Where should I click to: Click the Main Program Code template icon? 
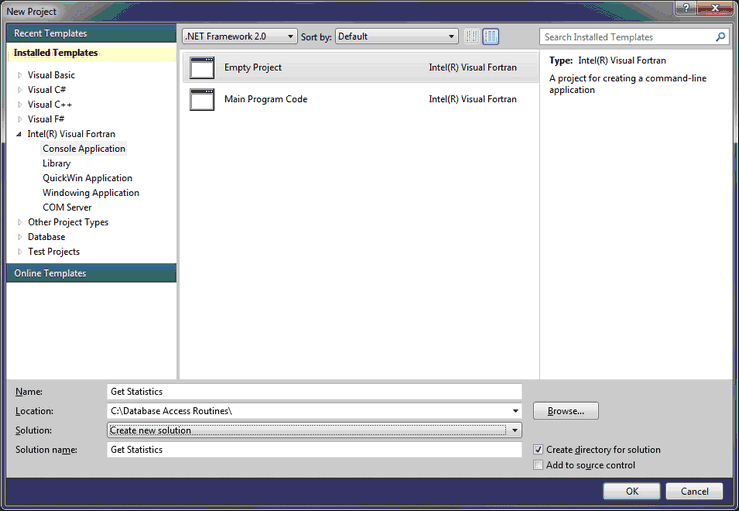point(202,99)
